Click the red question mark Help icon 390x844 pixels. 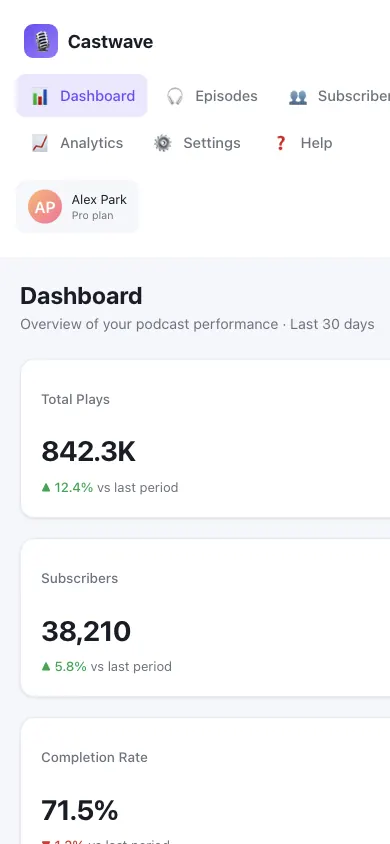pos(280,143)
